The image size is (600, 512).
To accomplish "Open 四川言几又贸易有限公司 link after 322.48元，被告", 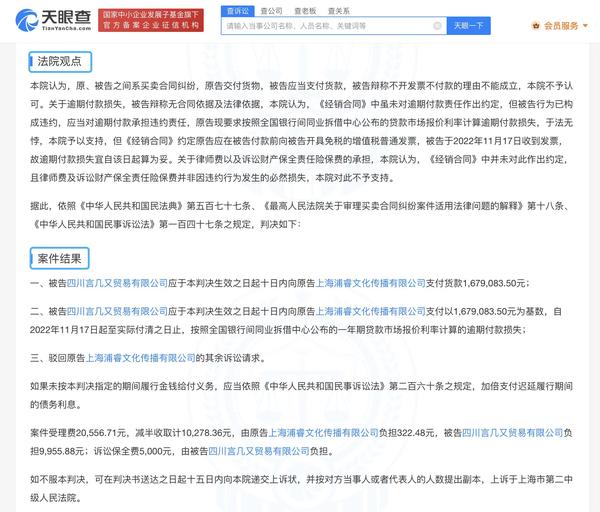I will 513,433.
